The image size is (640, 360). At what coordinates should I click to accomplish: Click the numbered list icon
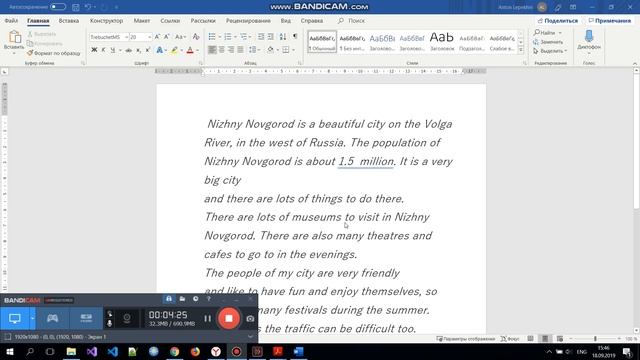click(228, 37)
